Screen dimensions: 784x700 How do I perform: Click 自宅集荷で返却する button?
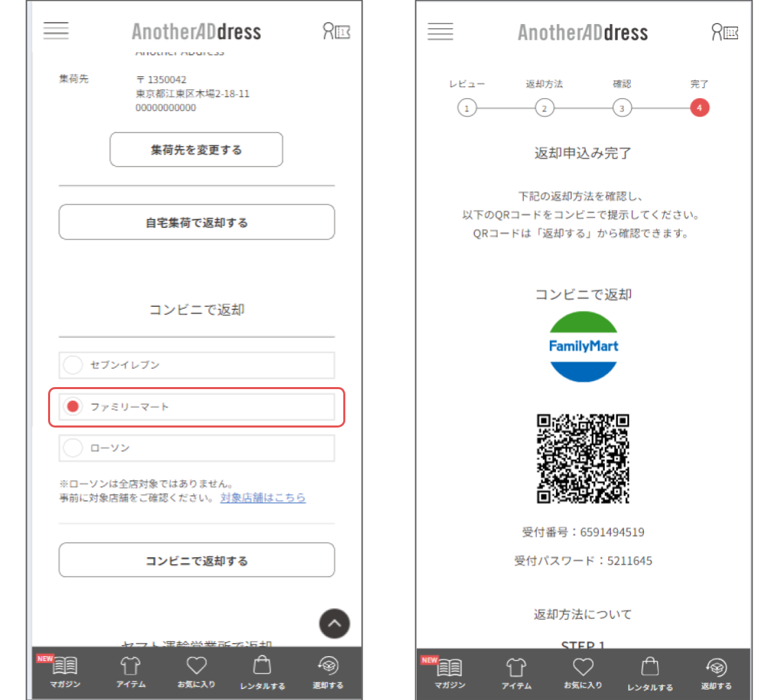click(196, 222)
